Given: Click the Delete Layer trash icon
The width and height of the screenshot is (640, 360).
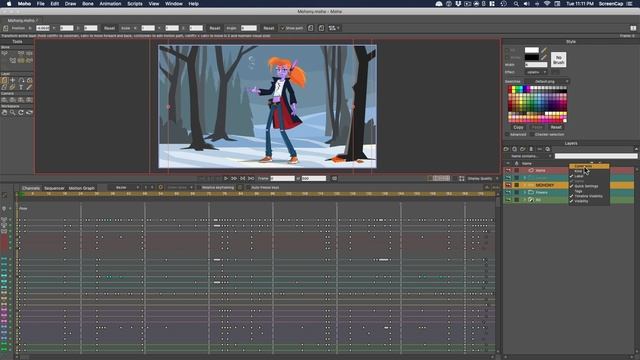Looking at the screenshot, I should 531,149.
